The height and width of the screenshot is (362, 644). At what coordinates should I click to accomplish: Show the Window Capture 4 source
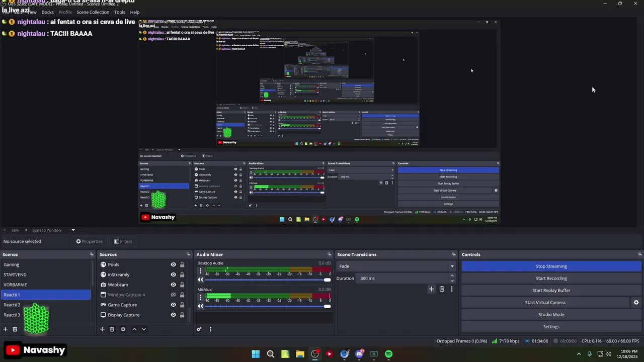click(x=173, y=295)
